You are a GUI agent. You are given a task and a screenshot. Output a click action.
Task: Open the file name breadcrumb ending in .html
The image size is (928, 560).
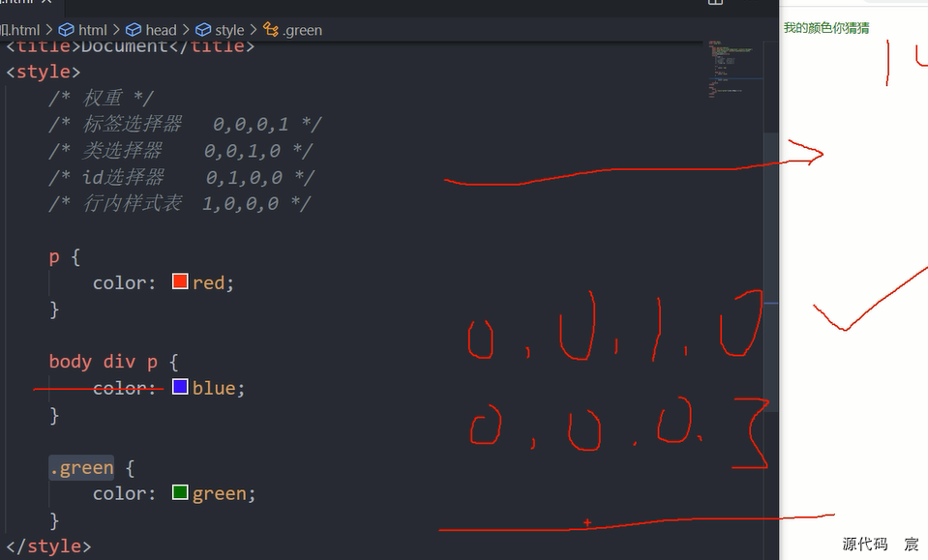click(19, 30)
